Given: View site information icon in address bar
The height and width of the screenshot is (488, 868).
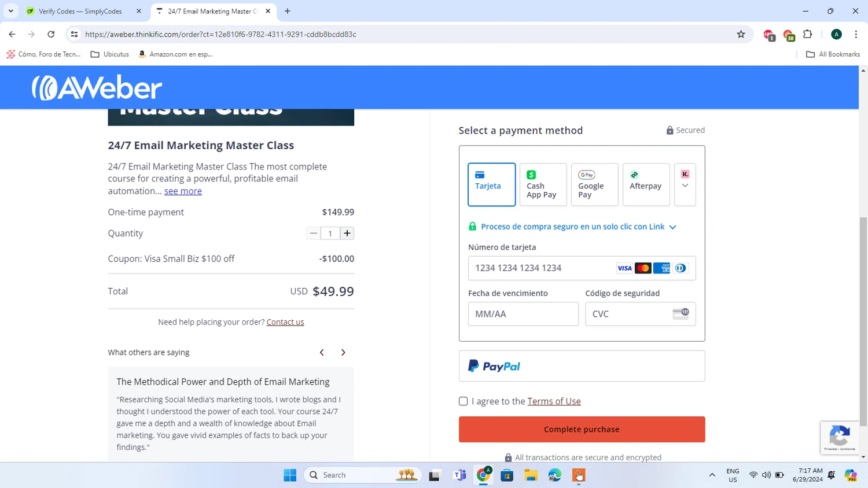Looking at the screenshot, I should [x=74, y=34].
